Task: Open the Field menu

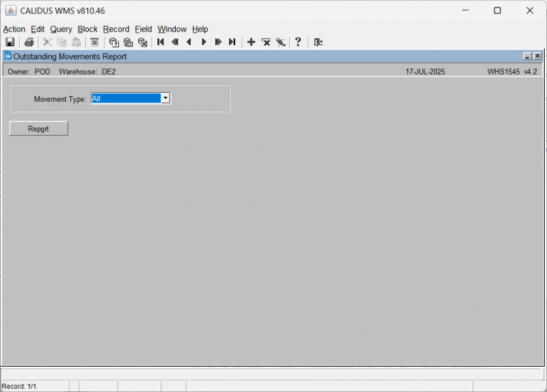Action: [144, 29]
